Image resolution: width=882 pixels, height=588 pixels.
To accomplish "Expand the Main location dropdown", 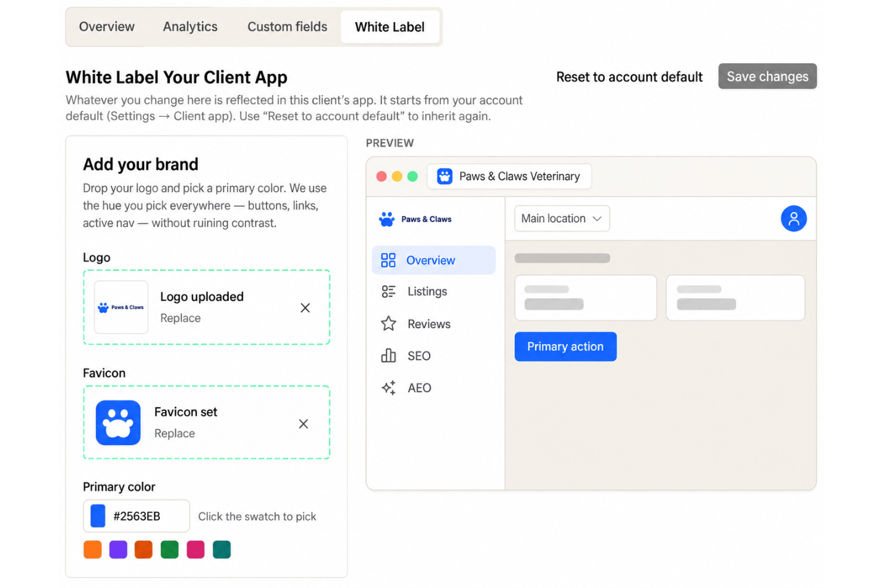I will 562,219.
